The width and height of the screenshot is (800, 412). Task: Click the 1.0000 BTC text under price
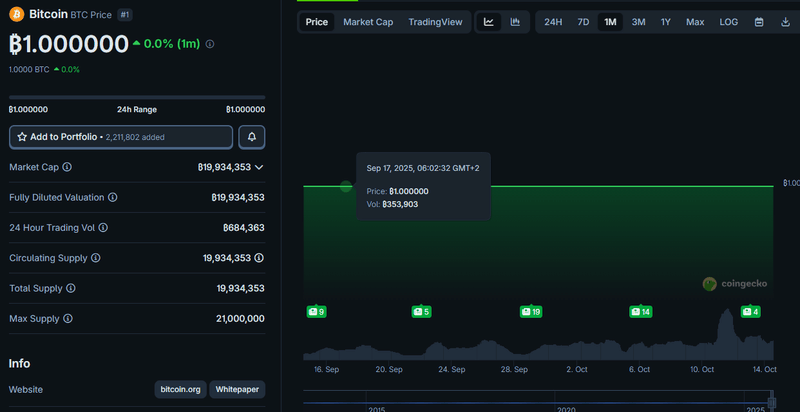tap(29, 69)
